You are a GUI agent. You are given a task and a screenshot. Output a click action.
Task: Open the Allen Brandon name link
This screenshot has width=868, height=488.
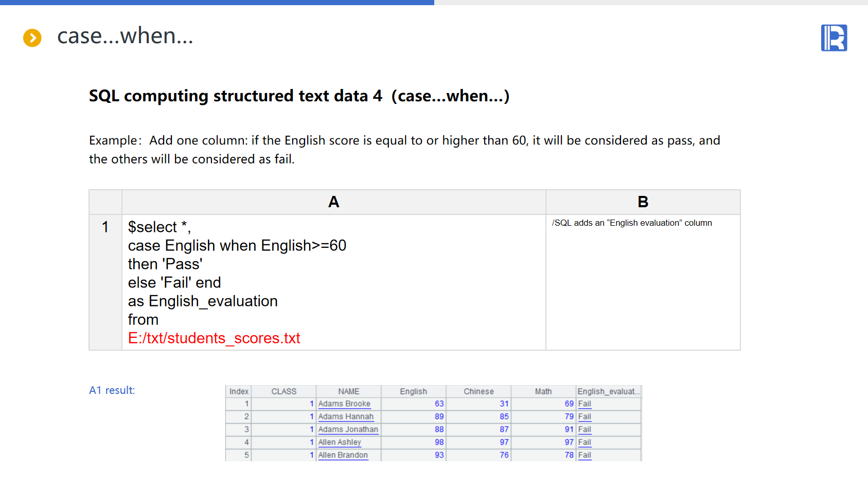343,456
